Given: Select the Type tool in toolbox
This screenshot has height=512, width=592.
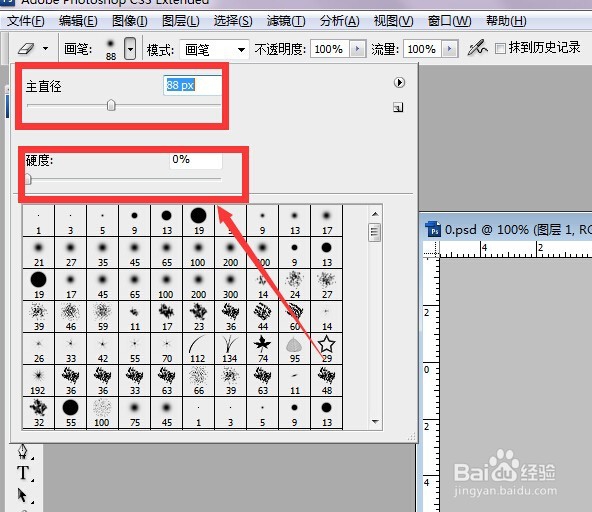Looking at the screenshot, I should [x=23, y=473].
